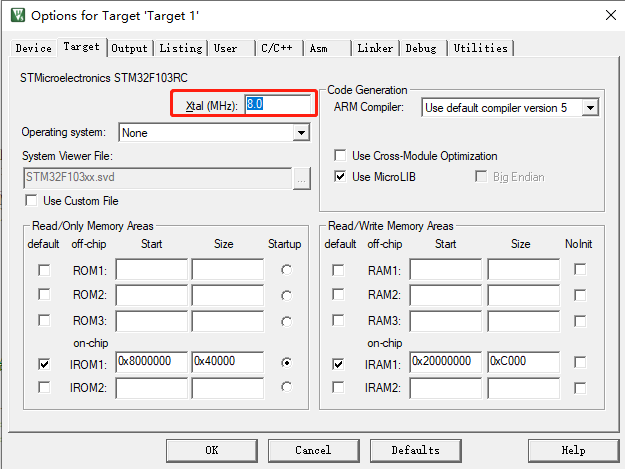The image size is (625, 469).
Task: Check the RAM1 default checkbox
Action: [x=338, y=270]
